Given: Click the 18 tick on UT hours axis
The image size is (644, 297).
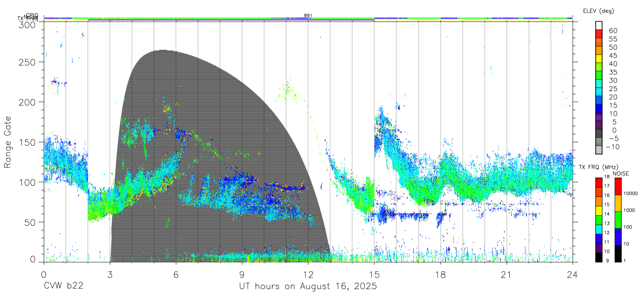Looking at the screenshot, I should pyautogui.click(x=440, y=274).
